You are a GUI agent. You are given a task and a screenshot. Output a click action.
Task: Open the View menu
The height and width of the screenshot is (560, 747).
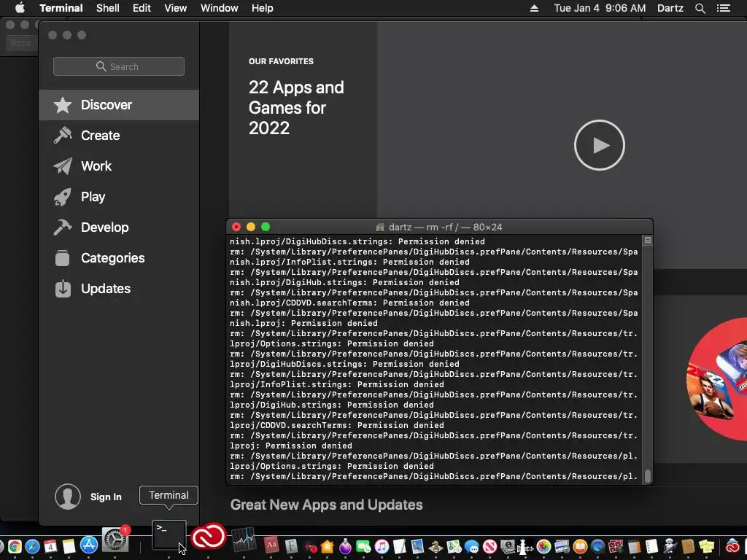[x=175, y=8]
